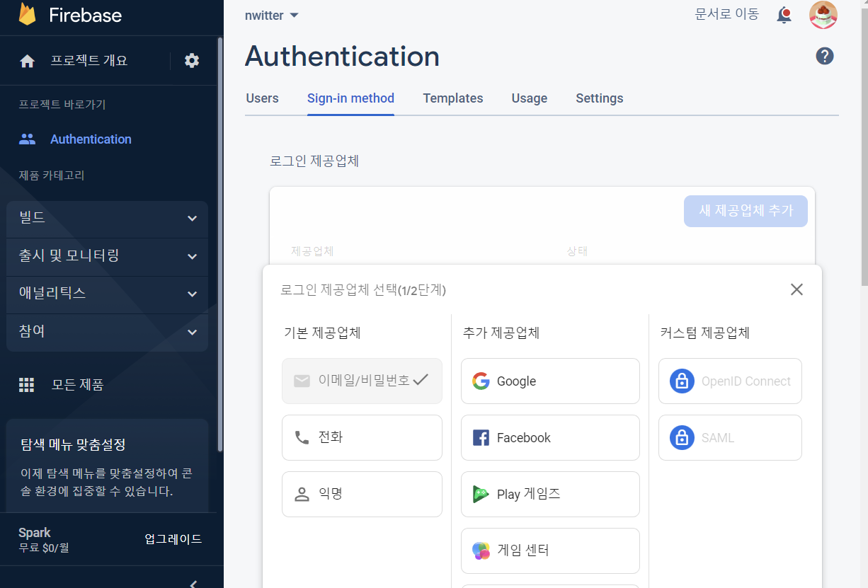Viewport: 868px width, 588px height.
Task: Open the Settings tab
Action: [x=600, y=98]
